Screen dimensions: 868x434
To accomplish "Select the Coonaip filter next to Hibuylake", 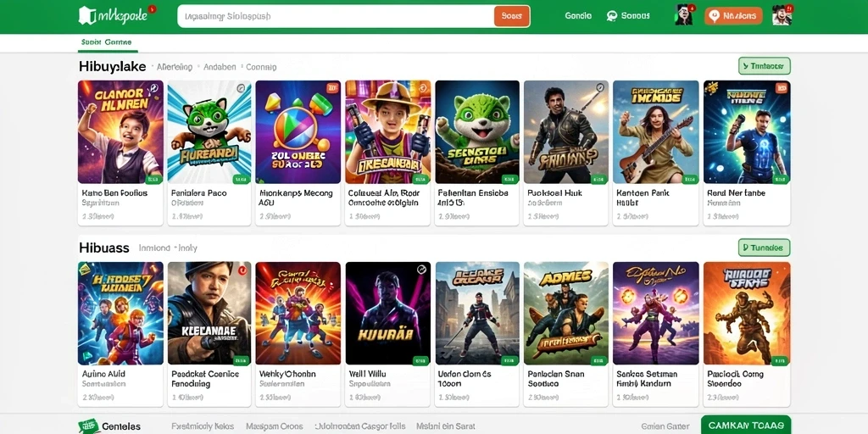I will coord(261,67).
